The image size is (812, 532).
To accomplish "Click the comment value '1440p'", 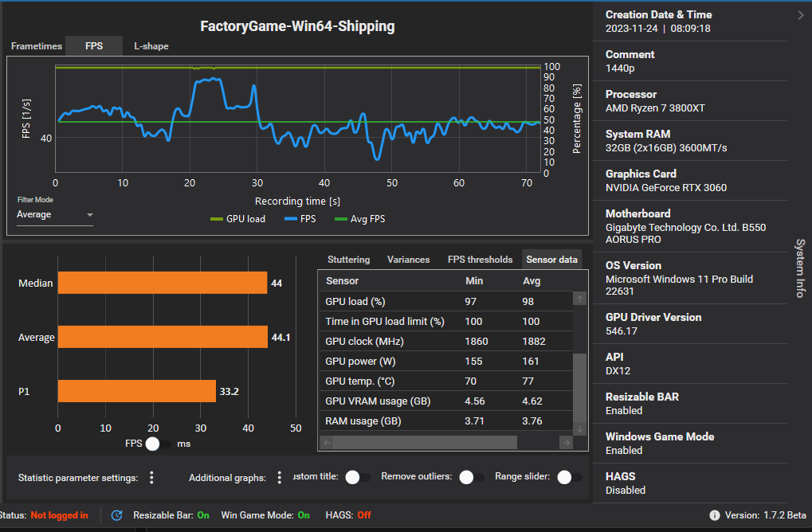I will (x=620, y=68).
